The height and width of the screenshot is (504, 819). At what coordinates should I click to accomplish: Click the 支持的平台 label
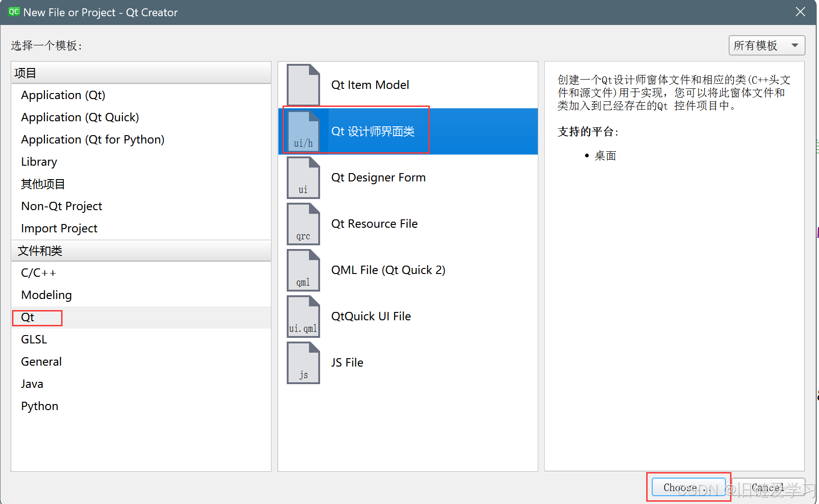click(x=588, y=131)
